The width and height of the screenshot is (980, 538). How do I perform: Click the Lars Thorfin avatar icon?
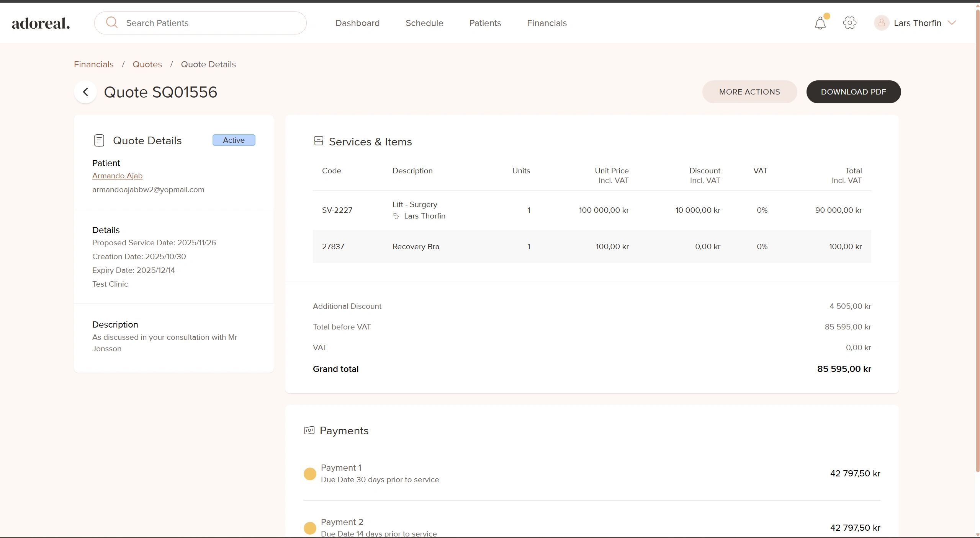(x=881, y=23)
